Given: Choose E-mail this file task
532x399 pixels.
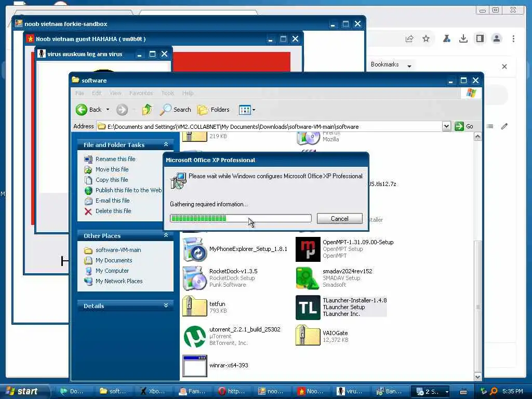Looking at the screenshot, I should click(112, 201).
